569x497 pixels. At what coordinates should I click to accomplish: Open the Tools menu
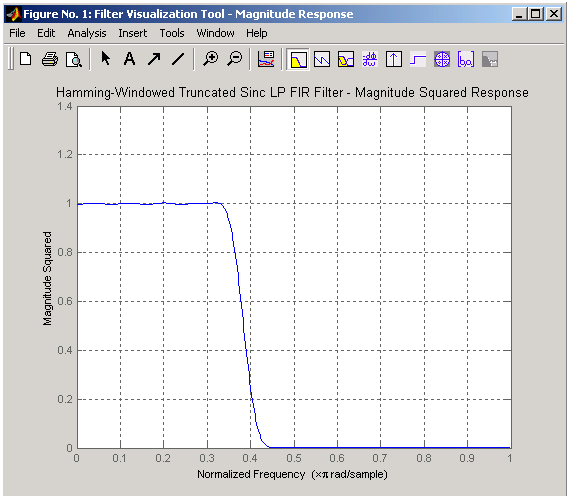point(172,33)
